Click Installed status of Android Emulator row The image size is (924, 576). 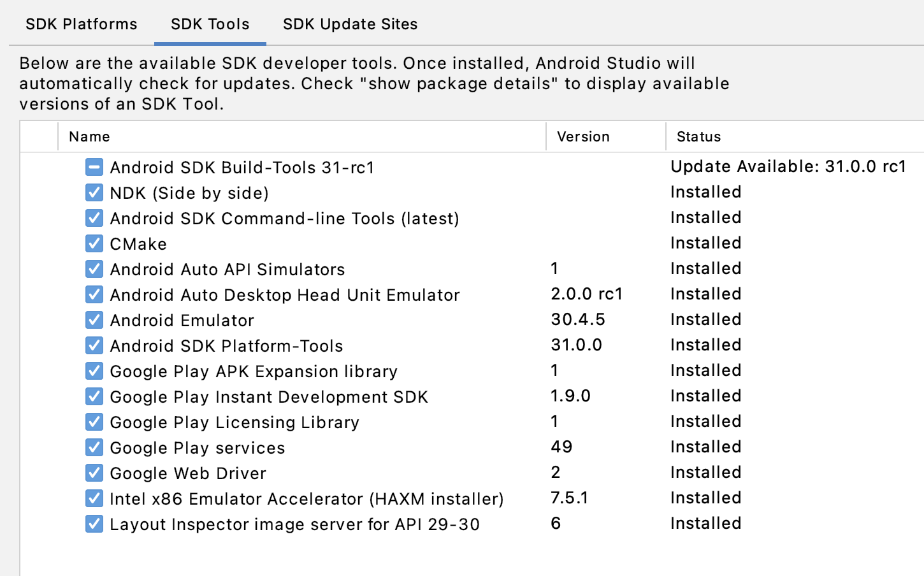point(706,319)
